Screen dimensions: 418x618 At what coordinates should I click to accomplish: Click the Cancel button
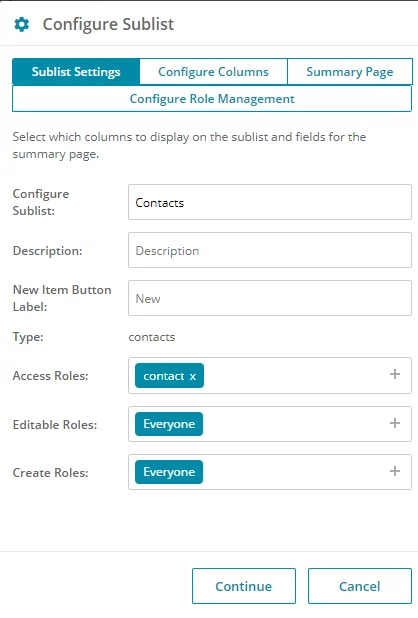click(360, 586)
